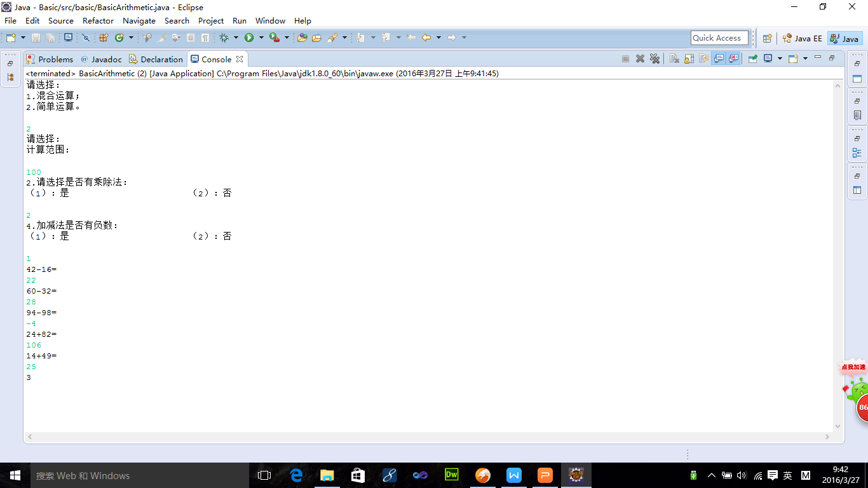Screen dimensions: 868x488
Task: Click the Skip All Breakpoints icon
Action: pos(86,37)
